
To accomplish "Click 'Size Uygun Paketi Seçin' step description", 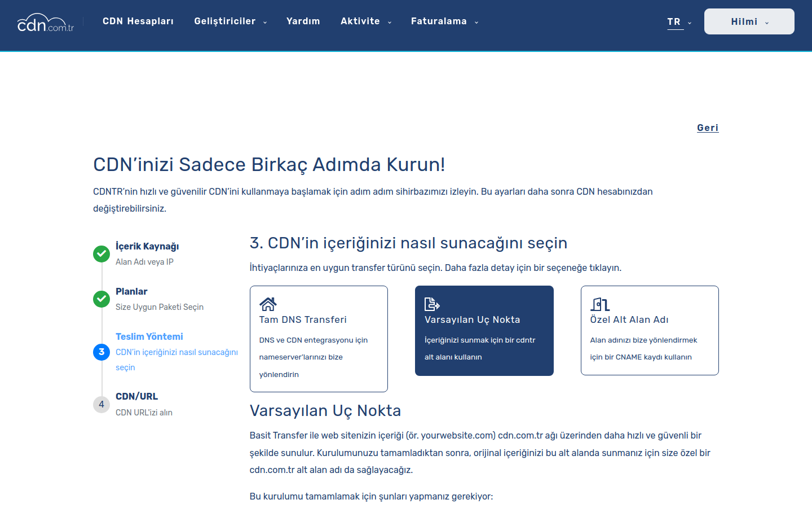I will tap(160, 307).
